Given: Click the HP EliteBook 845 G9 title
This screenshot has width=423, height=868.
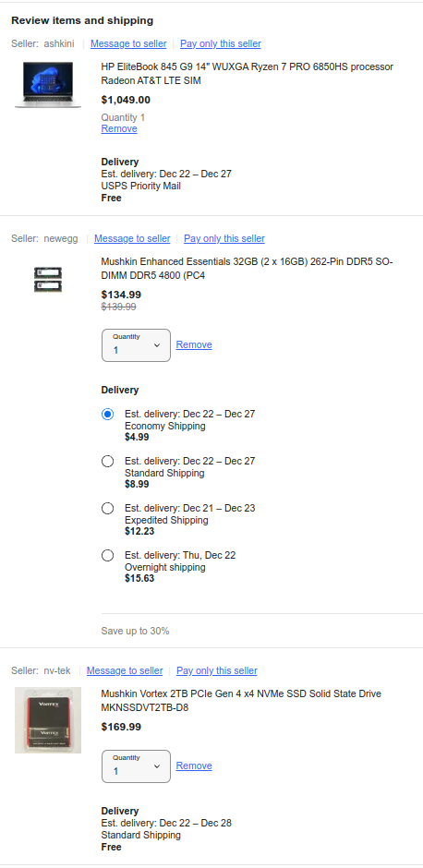Looking at the screenshot, I should point(247,74).
